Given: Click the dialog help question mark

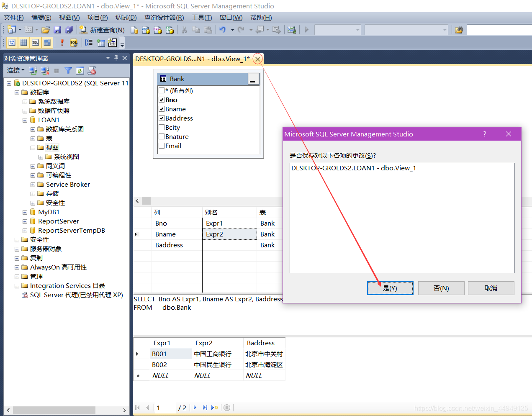Looking at the screenshot, I should [485, 134].
